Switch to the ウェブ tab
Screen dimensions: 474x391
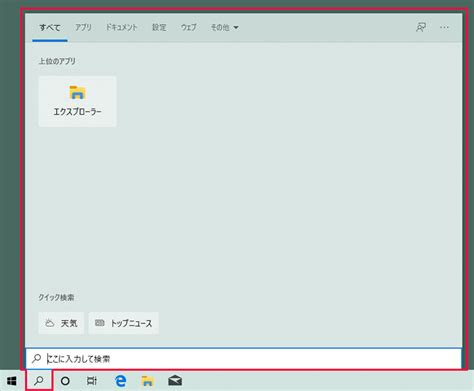coord(189,27)
